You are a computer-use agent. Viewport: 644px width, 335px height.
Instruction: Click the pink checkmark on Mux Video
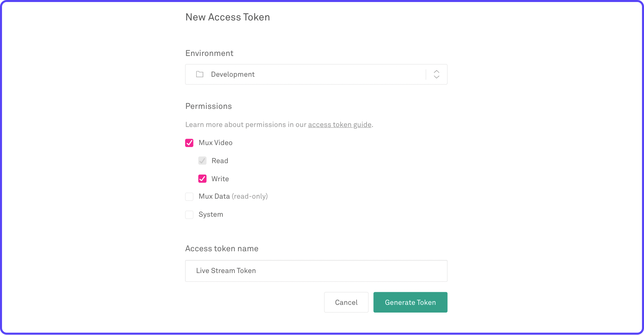point(189,143)
